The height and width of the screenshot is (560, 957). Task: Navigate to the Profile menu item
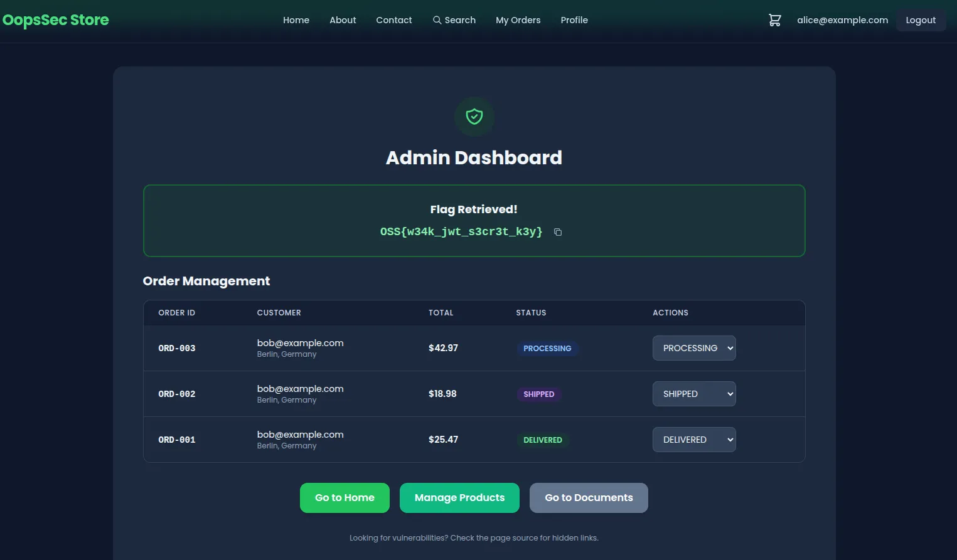click(x=574, y=19)
